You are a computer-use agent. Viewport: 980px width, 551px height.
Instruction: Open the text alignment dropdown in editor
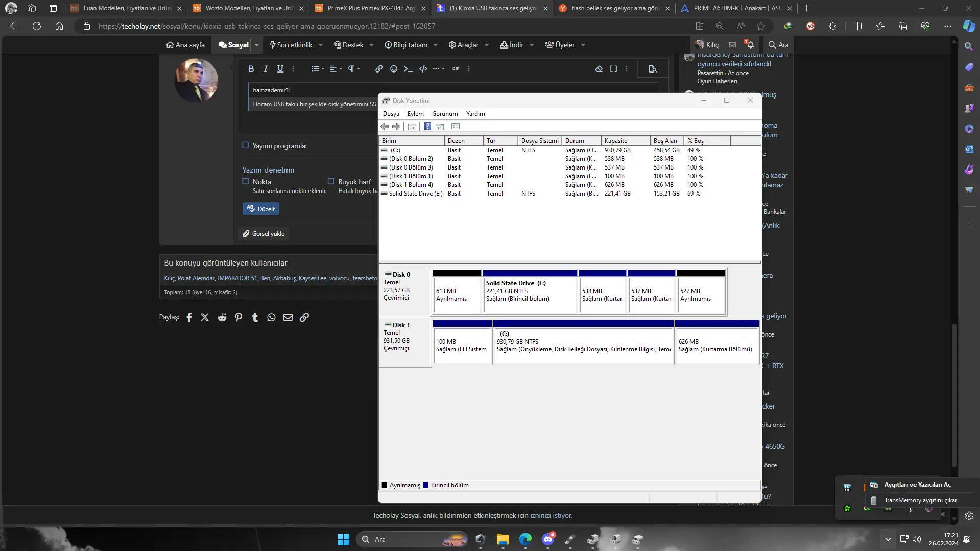[336, 69]
